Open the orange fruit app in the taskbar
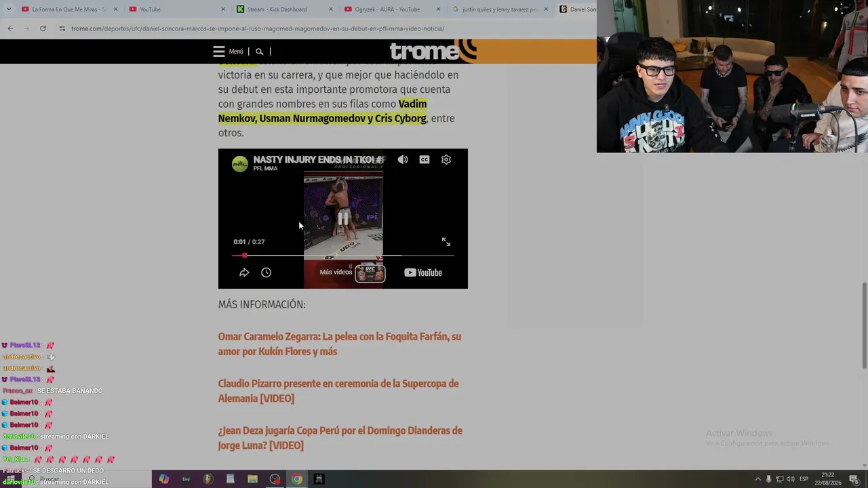Screen dimensions: 868x488 208,479
